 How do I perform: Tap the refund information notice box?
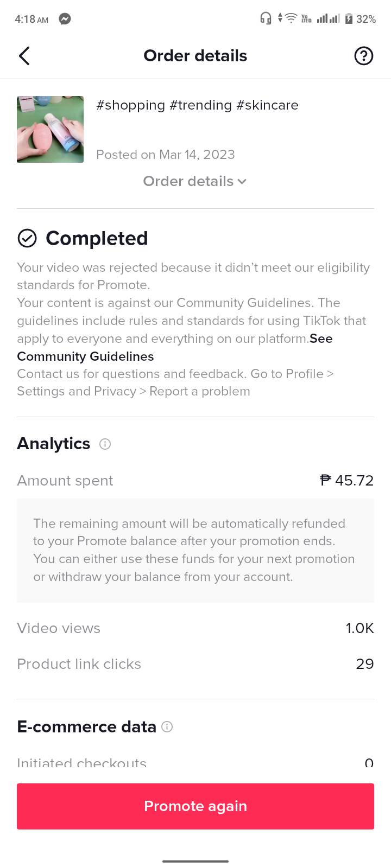coord(195,550)
